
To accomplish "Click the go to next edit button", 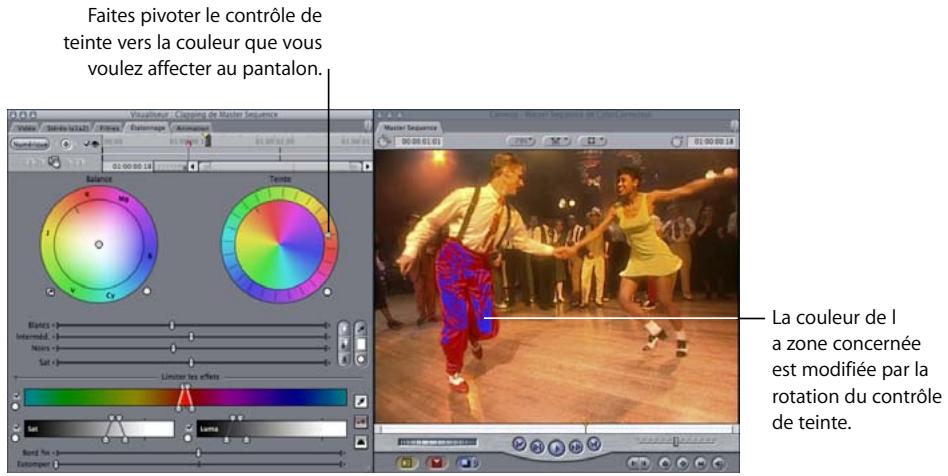I will [x=594, y=445].
